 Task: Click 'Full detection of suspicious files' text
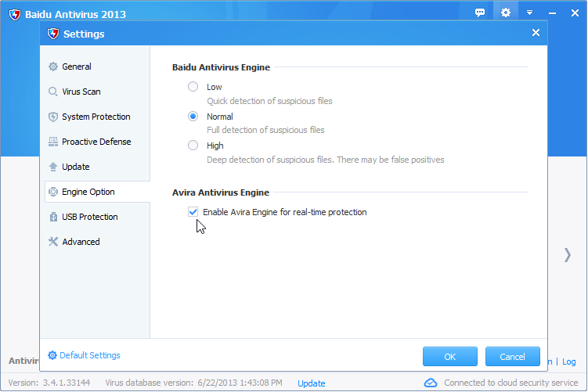click(x=265, y=130)
